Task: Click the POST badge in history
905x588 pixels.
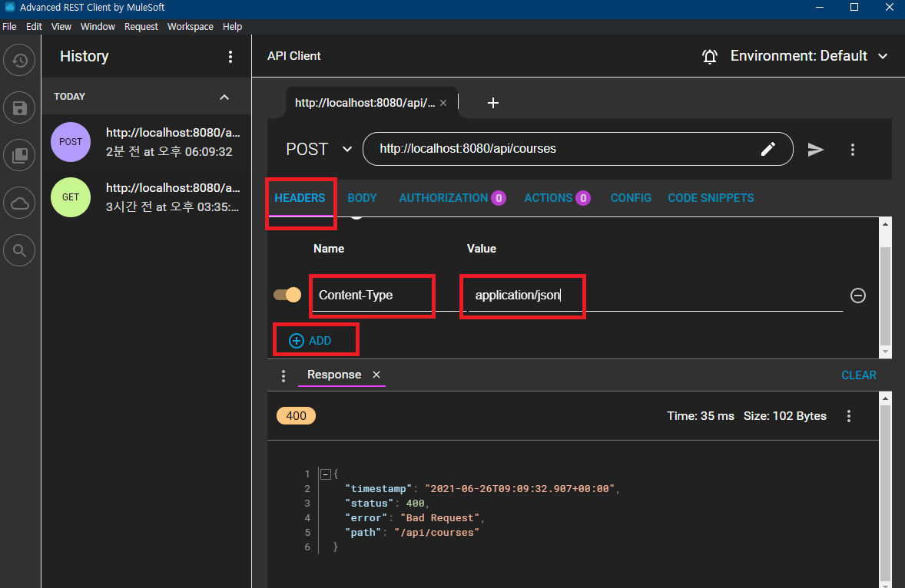Action: [71, 142]
